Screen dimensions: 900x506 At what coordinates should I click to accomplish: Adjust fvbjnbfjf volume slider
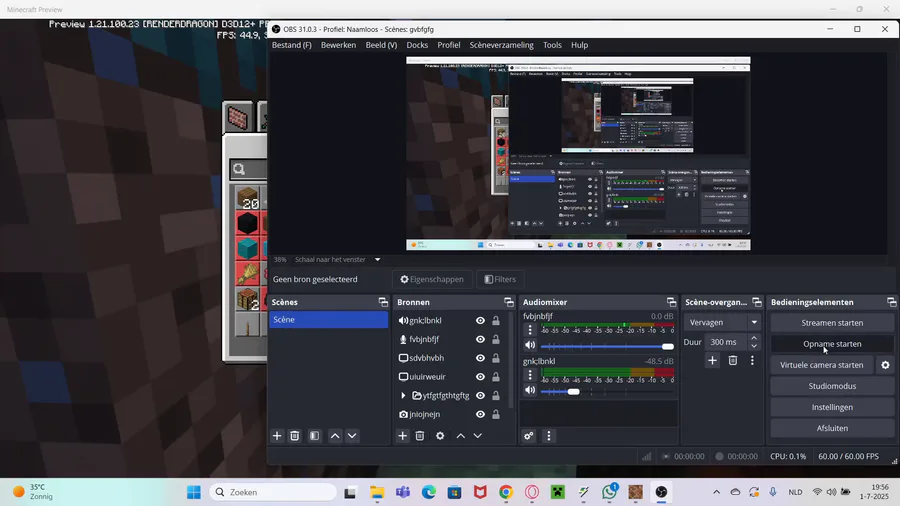click(607, 346)
